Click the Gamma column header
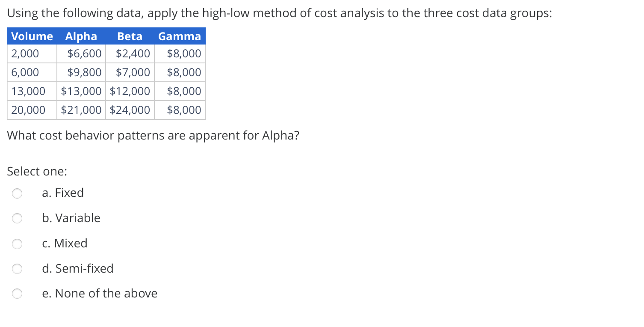This screenshot has height=327, width=644. (179, 36)
